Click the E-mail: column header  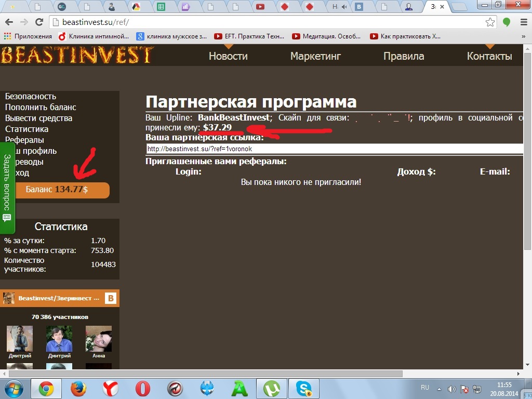495,171
